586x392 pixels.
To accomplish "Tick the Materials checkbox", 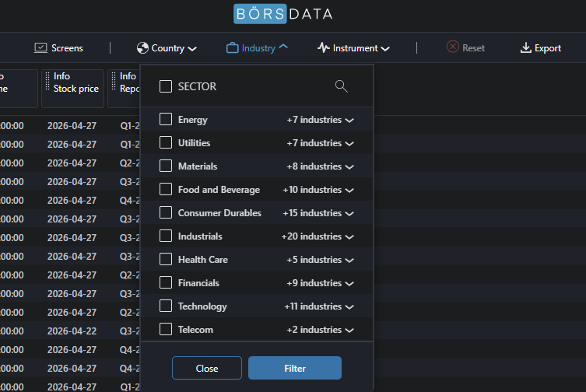I will [x=166, y=166].
